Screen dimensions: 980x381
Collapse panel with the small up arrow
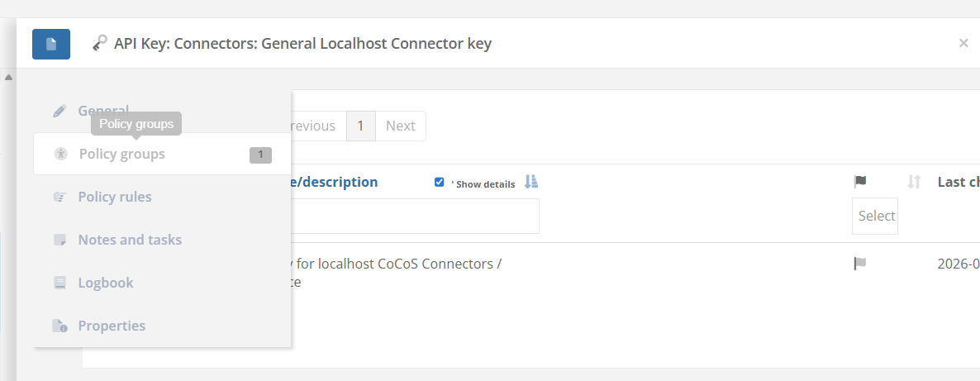tap(9, 78)
